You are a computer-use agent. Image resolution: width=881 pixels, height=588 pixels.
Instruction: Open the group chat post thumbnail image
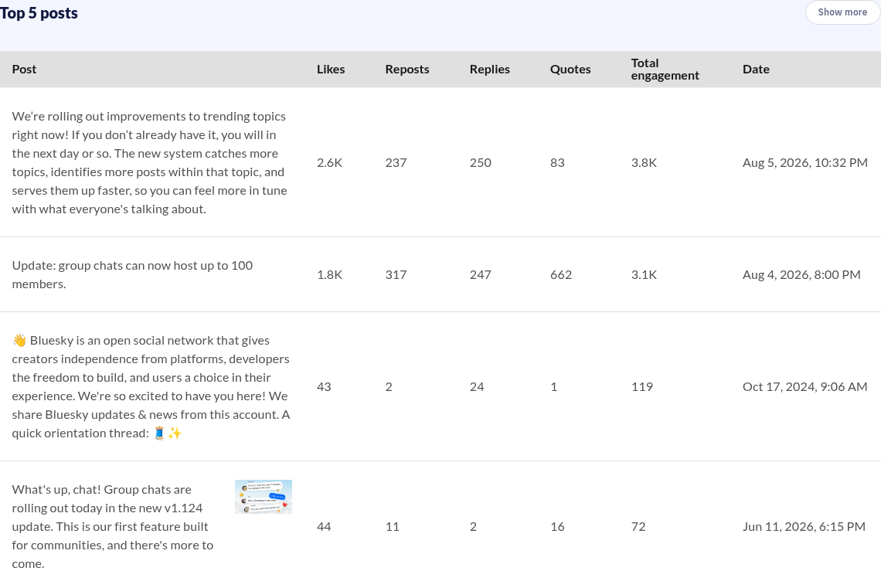264,497
